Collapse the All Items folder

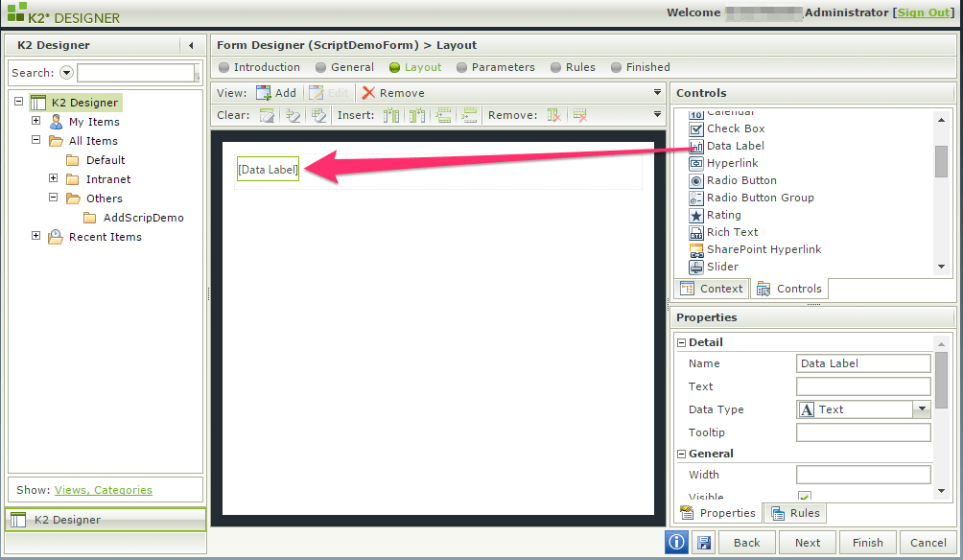pyautogui.click(x=35, y=140)
